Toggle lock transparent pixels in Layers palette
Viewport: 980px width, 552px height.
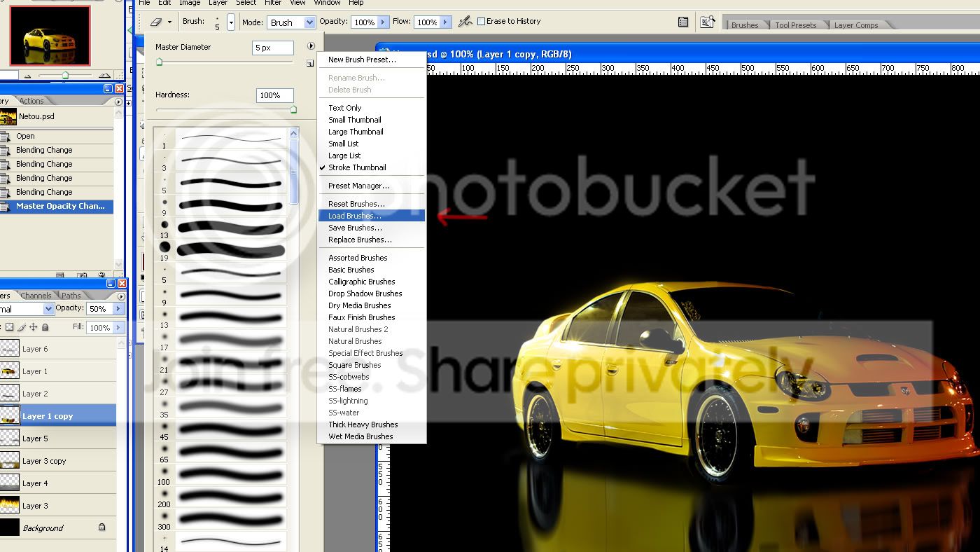(x=9, y=327)
